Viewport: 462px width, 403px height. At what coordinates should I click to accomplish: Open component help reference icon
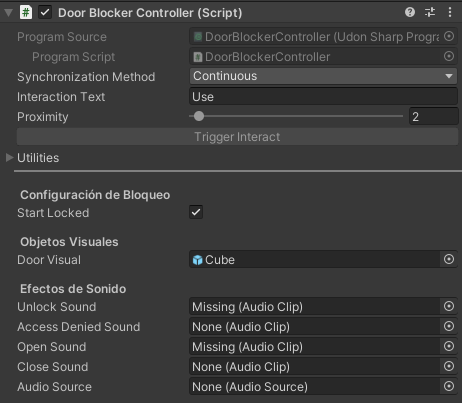click(410, 12)
